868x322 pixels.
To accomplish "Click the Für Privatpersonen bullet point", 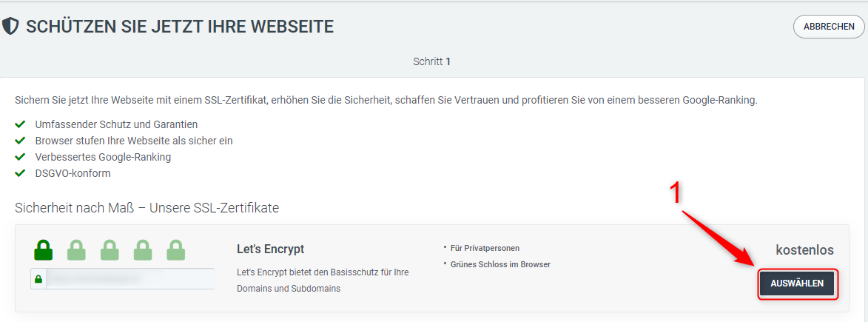I will point(485,248).
